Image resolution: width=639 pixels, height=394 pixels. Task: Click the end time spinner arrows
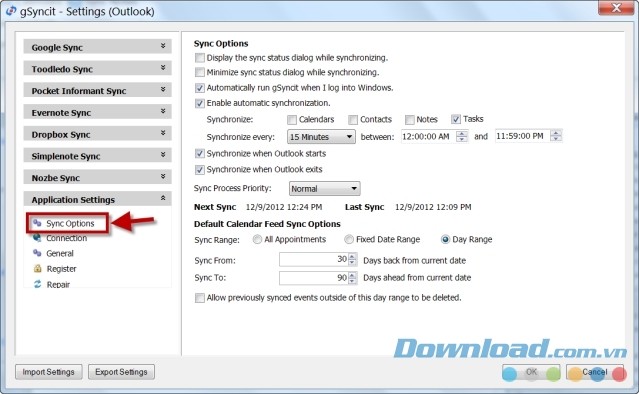(x=556, y=136)
